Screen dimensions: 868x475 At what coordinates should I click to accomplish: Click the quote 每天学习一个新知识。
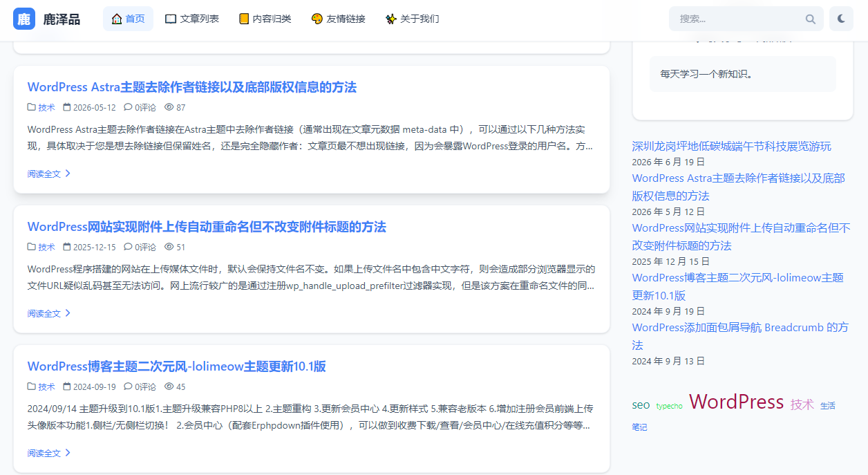pos(706,74)
